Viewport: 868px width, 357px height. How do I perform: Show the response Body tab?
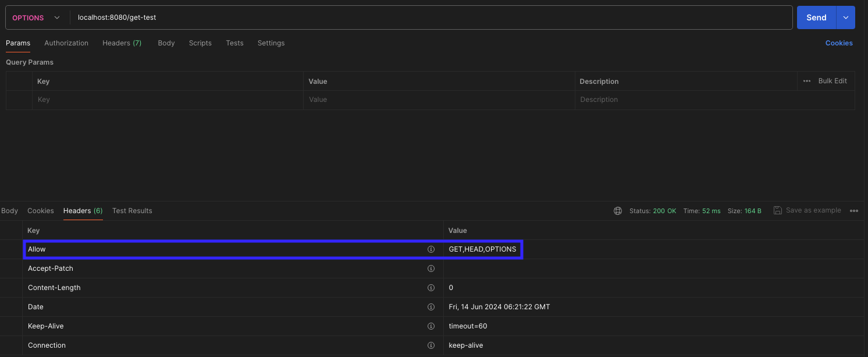[x=9, y=211]
